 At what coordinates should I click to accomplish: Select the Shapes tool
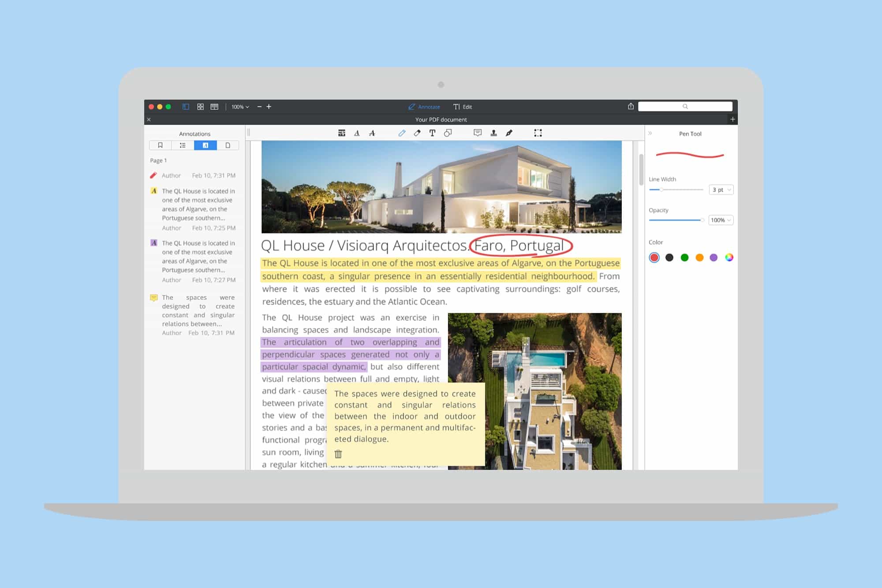click(448, 133)
